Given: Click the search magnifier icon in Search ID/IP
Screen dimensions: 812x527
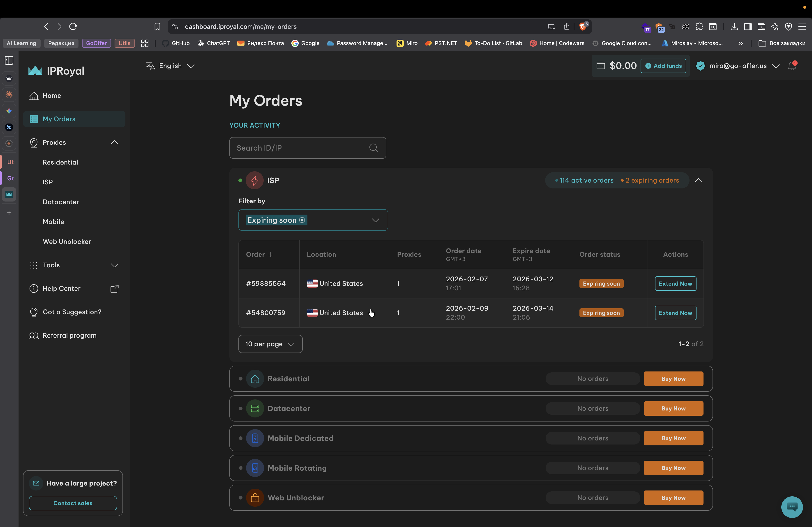Looking at the screenshot, I should pos(374,148).
